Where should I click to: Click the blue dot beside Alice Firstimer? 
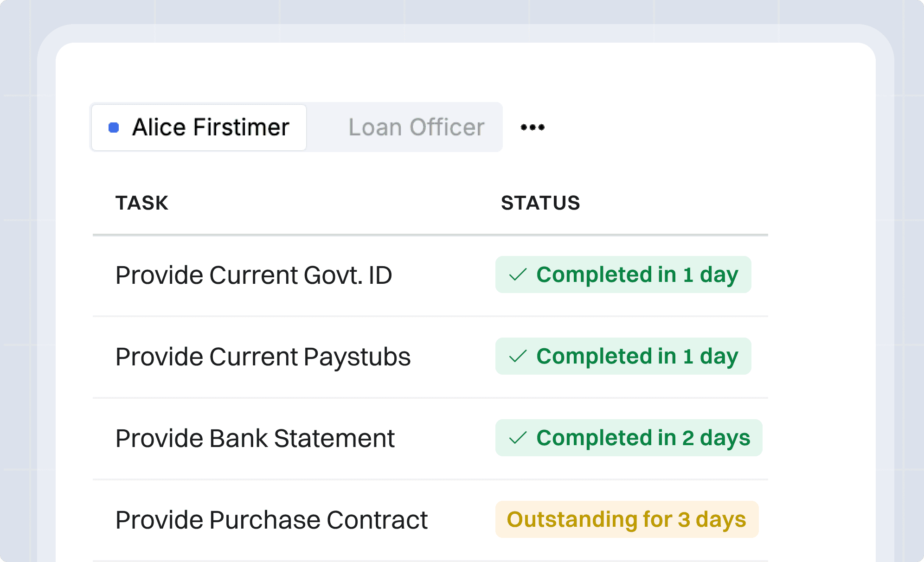[x=114, y=128]
